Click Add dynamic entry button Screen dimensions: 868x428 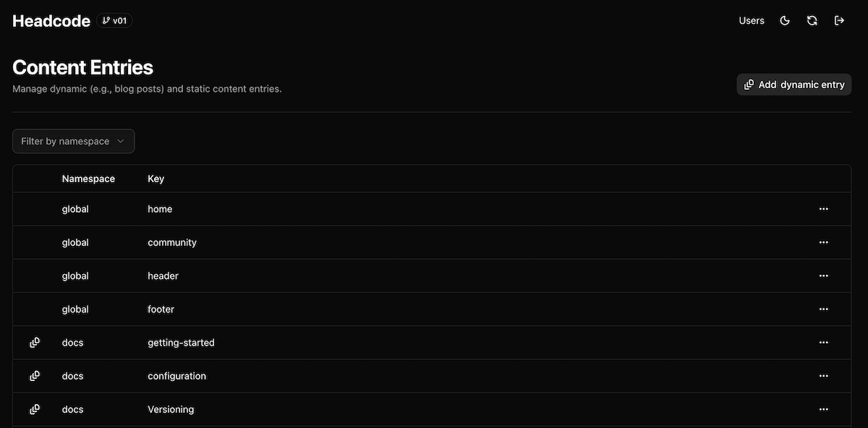click(794, 85)
